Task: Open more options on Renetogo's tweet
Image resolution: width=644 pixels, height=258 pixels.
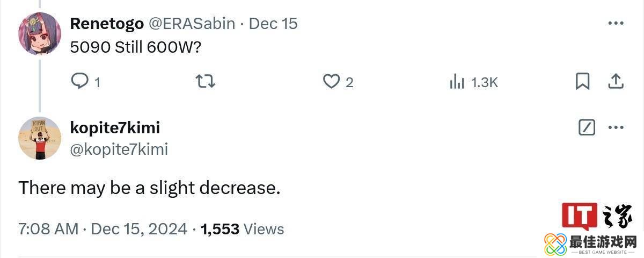Action: pyautogui.click(x=616, y=24)
